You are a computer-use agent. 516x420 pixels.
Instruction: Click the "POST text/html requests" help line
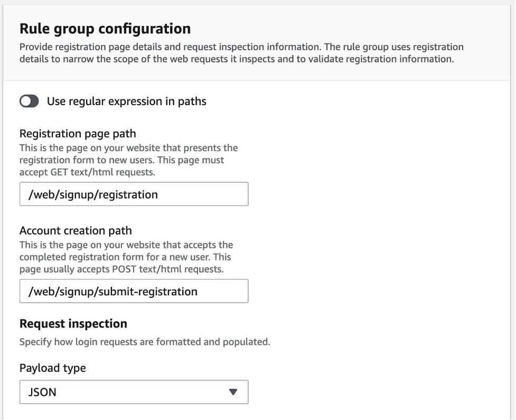tap(121, 269)
